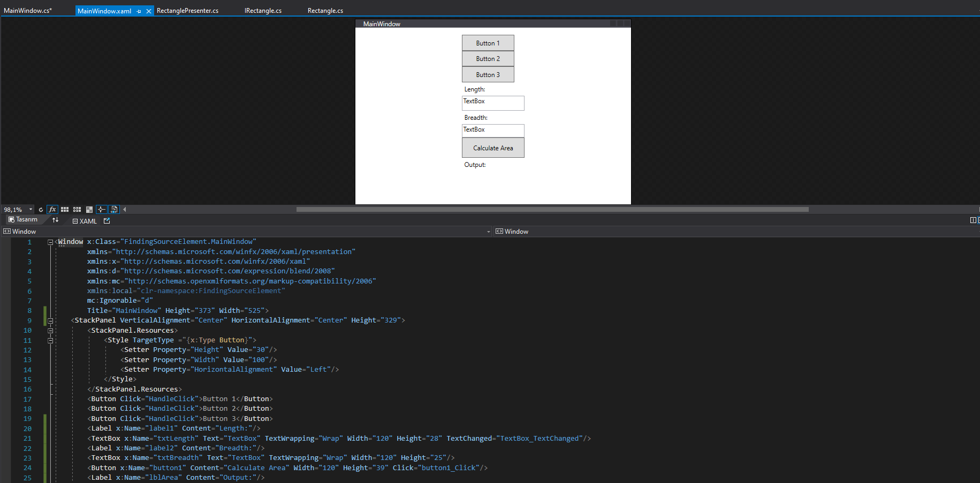Click the Button 2 XAML line 18

pos(180,409)
